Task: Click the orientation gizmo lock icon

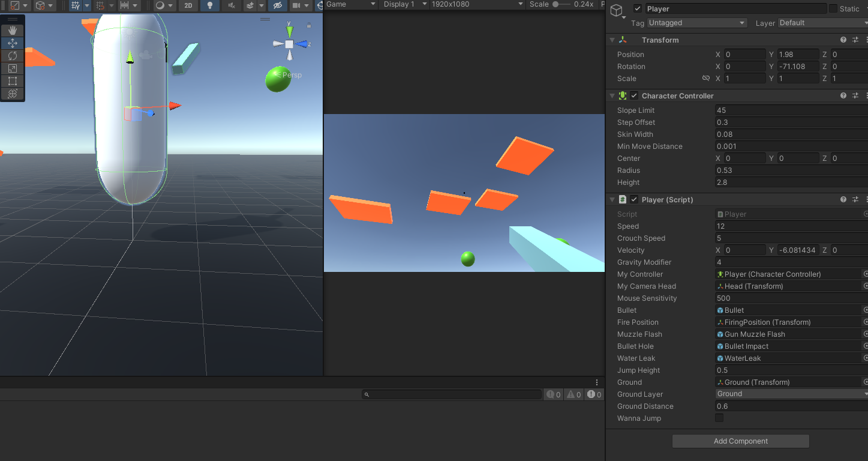Action: (x=309, y=25)
